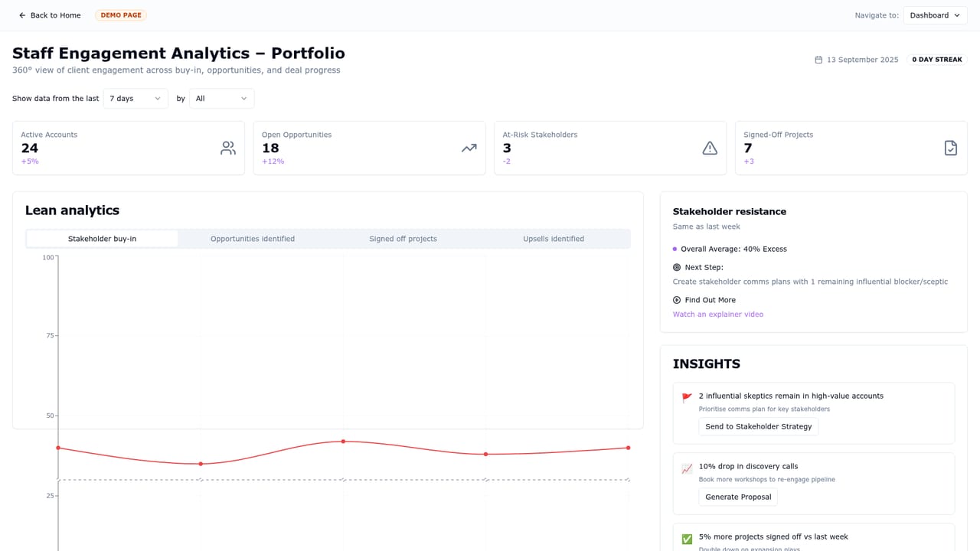Click the +12% change under Open Opportunities
The height and width of the screenshot is (551, 980).
(x=273, y=161)
